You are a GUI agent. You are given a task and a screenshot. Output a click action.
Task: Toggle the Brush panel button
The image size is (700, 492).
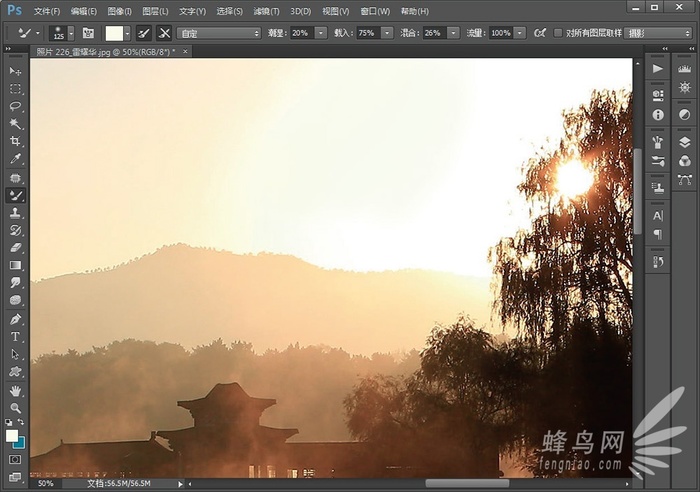88,33
